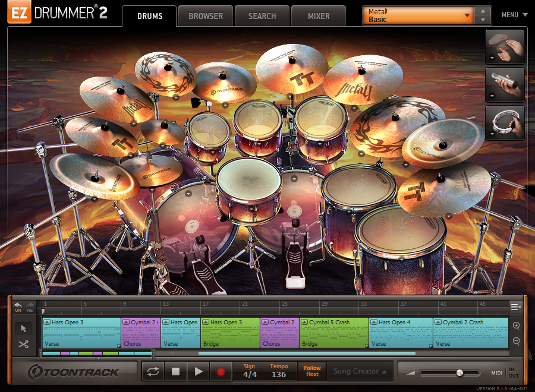Click bar 33 on the timeline ruler
The width and height of the screenshot is (535, 392).
coord(364,304)
